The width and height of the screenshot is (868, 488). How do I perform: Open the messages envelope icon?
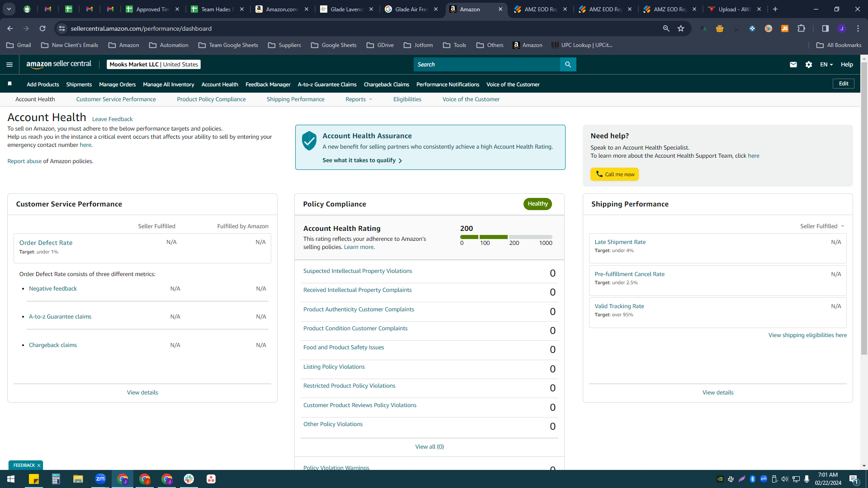793,65
